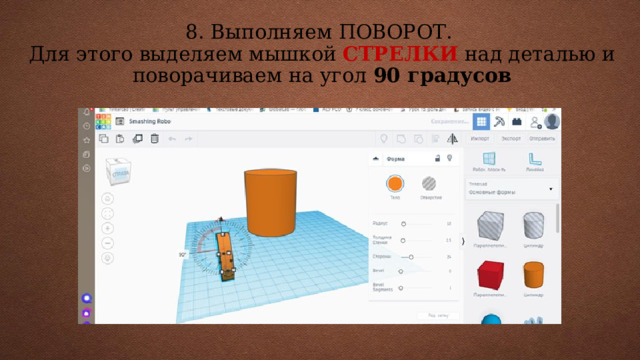Open the Alice assistant icon in sidebar
640x360 pixels.
[x=87, y=298]
